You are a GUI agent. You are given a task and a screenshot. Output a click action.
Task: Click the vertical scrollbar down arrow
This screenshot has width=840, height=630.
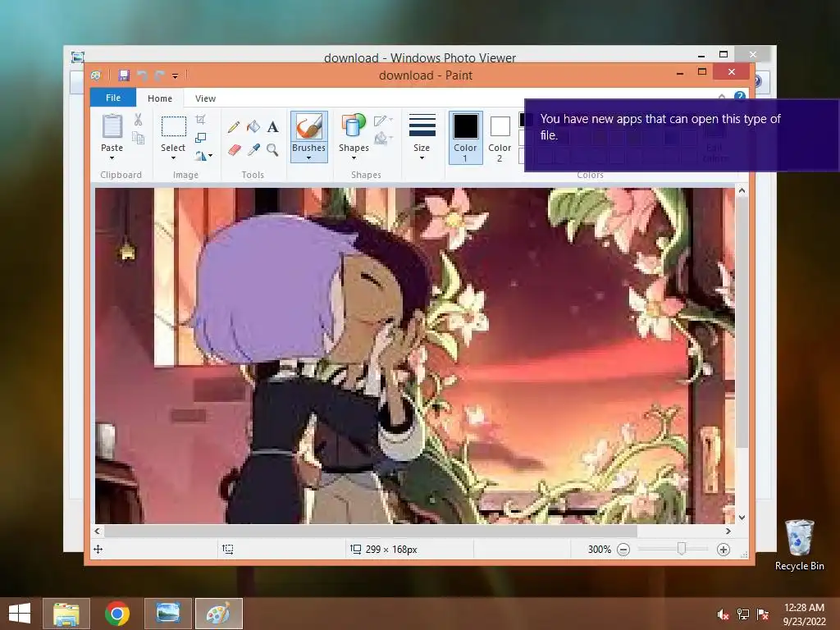click(x=742, y=518)
